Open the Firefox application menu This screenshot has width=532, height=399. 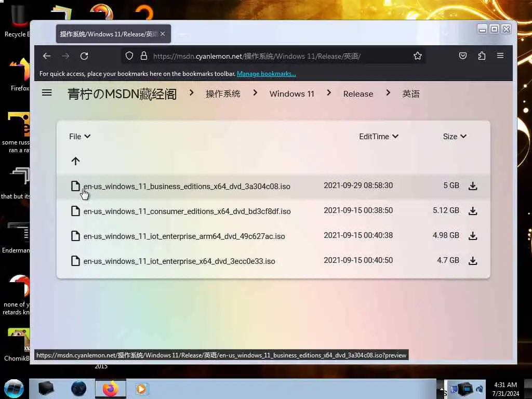coord(500,55)
